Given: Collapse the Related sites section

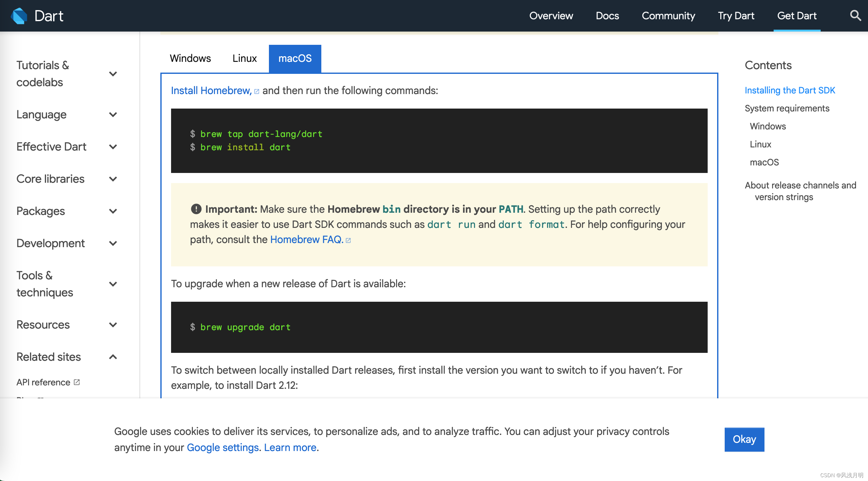Looking at the screenshot, I should 113,357.
